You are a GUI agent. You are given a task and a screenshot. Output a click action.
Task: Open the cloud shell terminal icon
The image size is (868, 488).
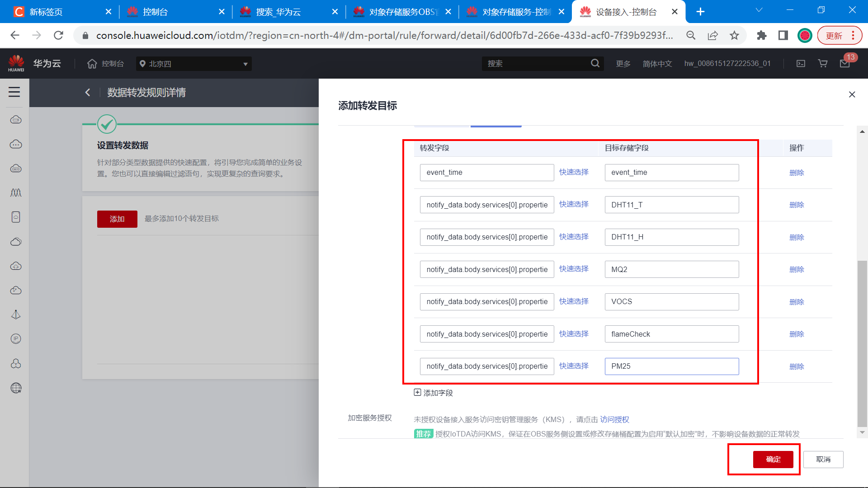point(801,64)
